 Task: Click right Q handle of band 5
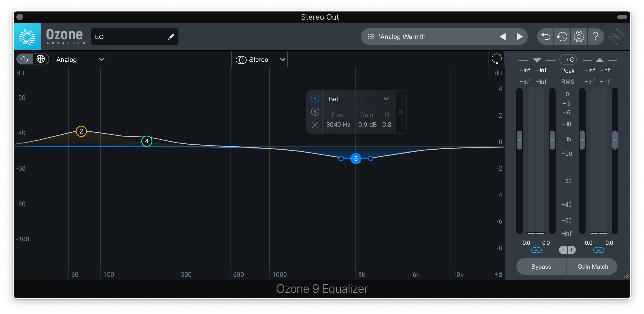371,159
